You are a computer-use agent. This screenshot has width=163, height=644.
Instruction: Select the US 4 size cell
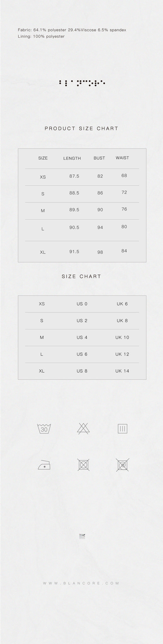pos(82,337)
